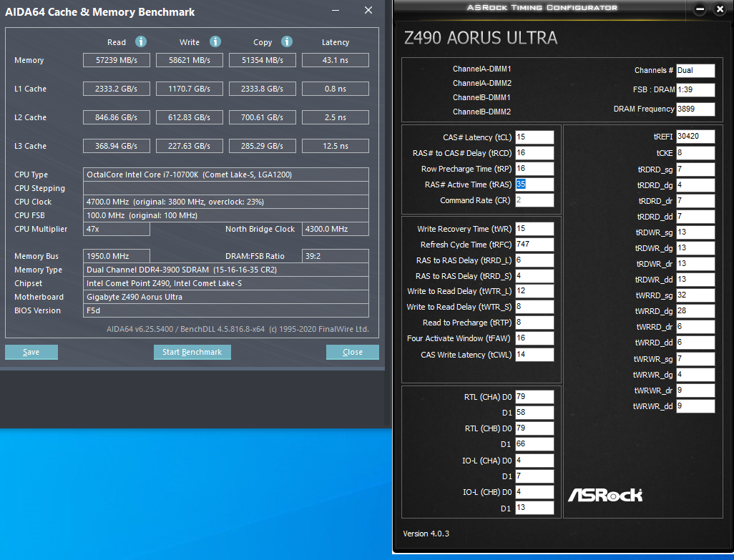Click the ChannelA-DIMM1 label
This screenshot has width=734, height=560.
(x=481, y=69)
